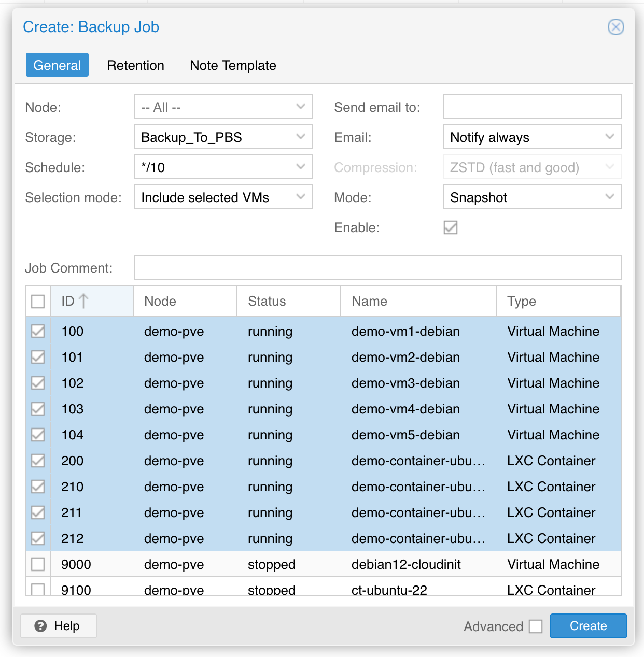Viewport: 644px width, 657px height.
Task: Click the help question mark icon
Action: tap(40, 626)
